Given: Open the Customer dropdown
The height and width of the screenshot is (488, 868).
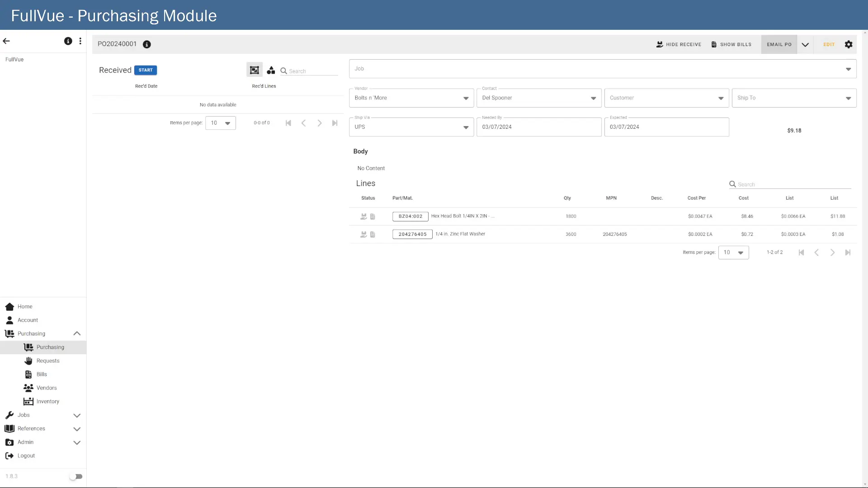Looking at the screenshot, I should point(666,98).
